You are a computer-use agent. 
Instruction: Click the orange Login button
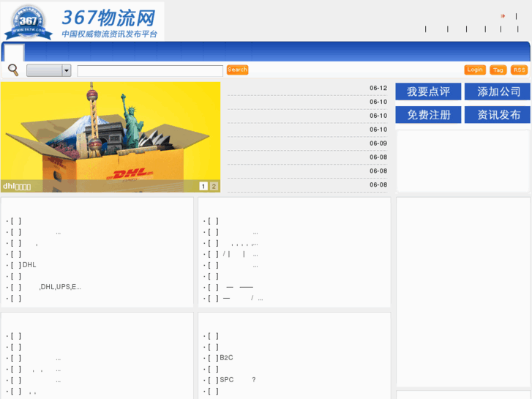point(475,70)
